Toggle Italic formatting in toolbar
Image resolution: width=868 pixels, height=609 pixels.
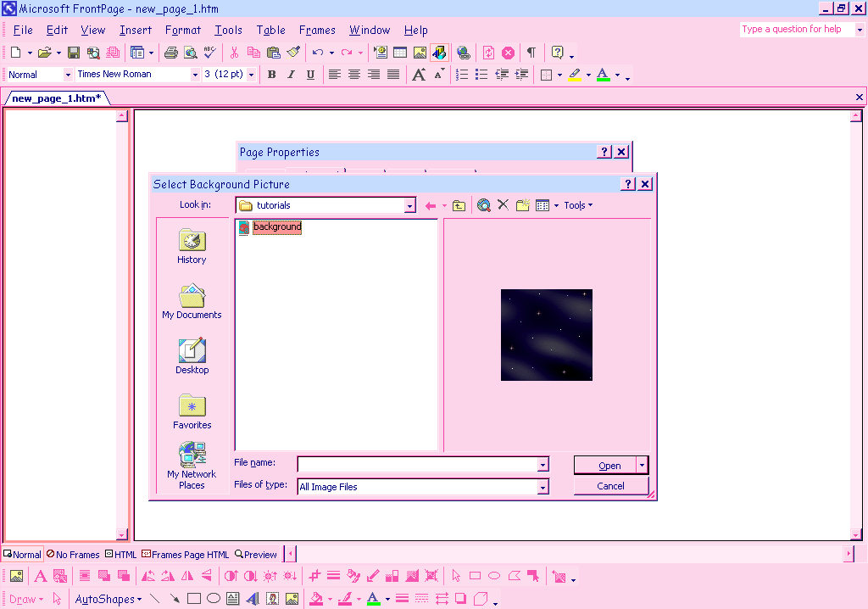pos(291,75)
